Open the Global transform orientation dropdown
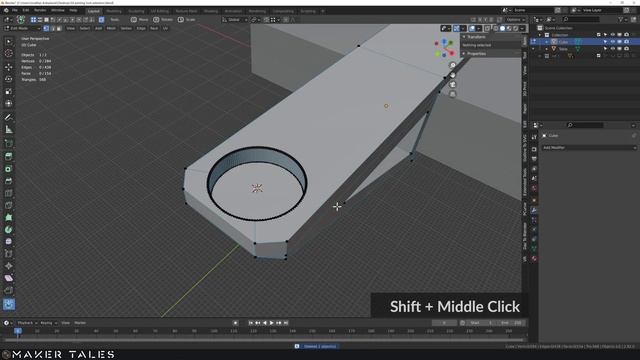Viewport: 640px width, 360px height. point(235,20)
